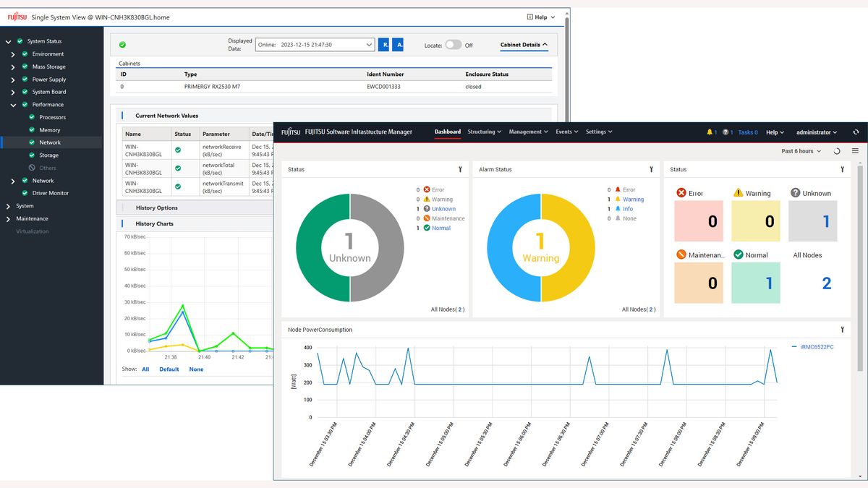The height and width of the screenshot is (488, 868).
Task: Toggle the Locate switch
Action: click(x=454, y=45)
